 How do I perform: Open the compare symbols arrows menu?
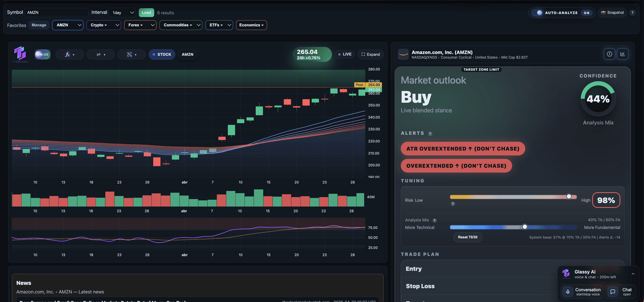[x=101, y=54]
